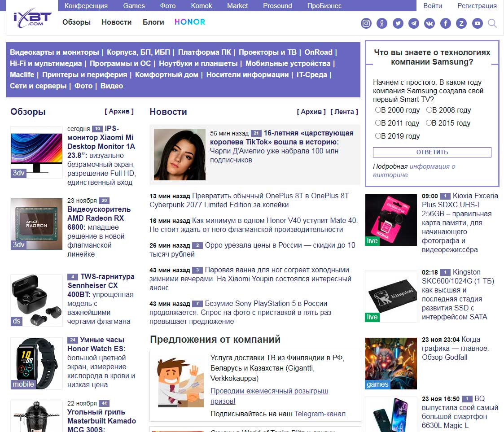This screenshot has width=504, height=432.
Task: Open comments count 21 on TikTok news
Action: 256,133
